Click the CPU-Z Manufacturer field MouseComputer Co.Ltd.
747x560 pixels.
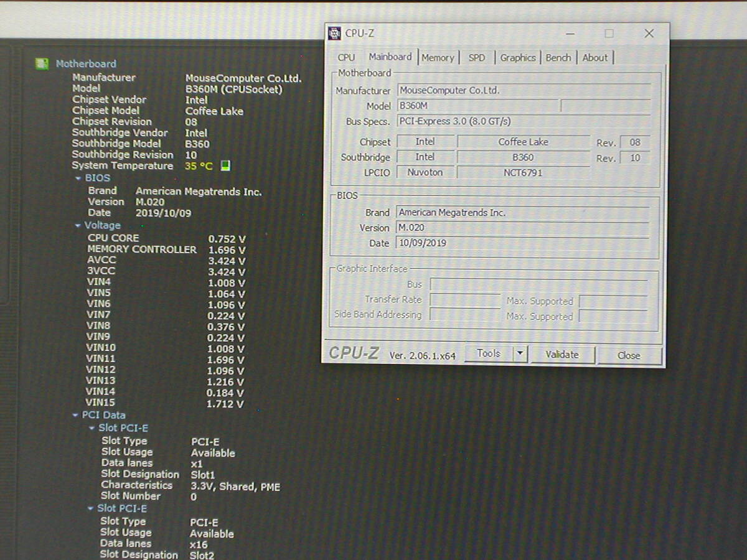click(524, 91)
